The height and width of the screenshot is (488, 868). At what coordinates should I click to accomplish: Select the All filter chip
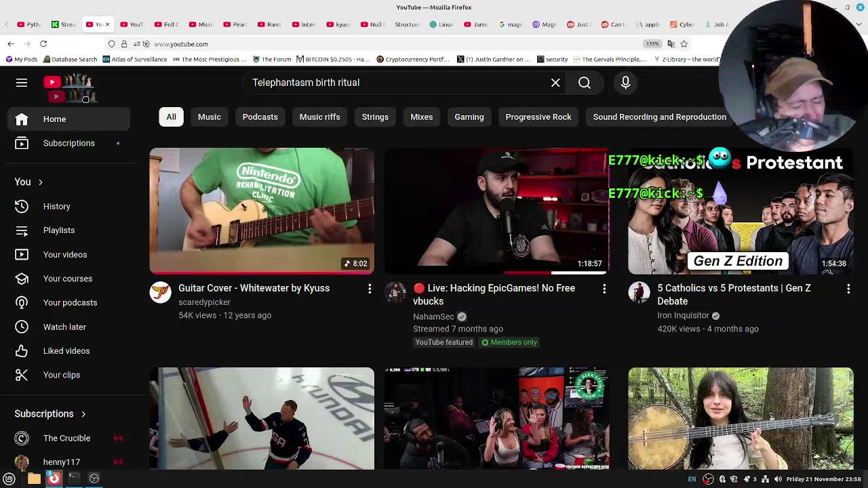(x=171, y=117)
